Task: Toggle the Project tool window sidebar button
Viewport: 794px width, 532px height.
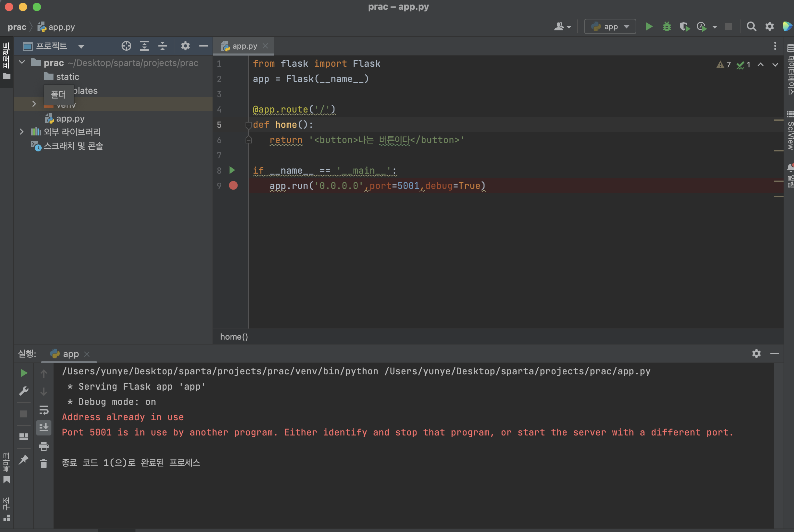Action: [6, 61]
